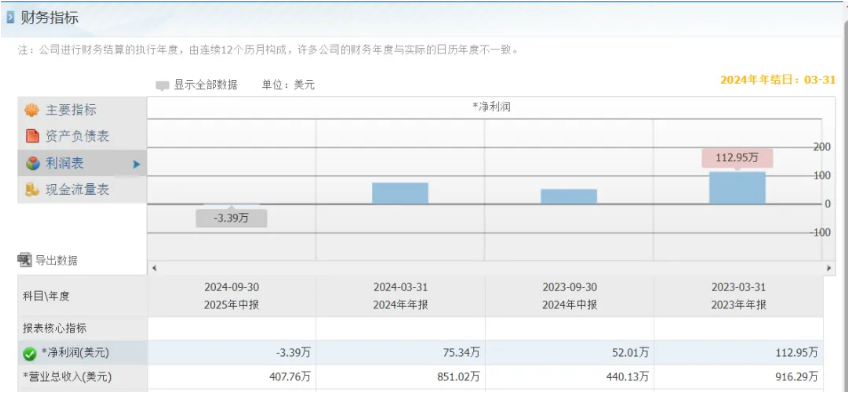
Task: Open the 资产负债表 tab
Action: (x=82, y=136)
